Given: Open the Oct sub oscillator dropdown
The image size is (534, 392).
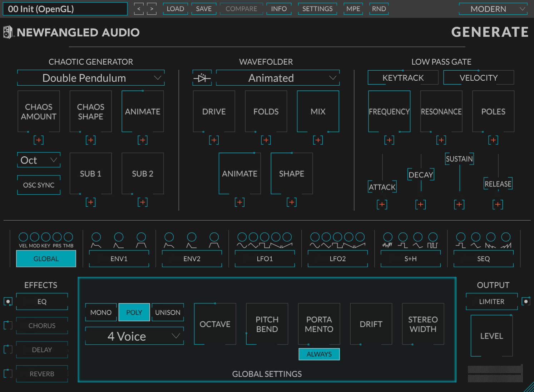Looking at the screenshot, I should 39,160.
